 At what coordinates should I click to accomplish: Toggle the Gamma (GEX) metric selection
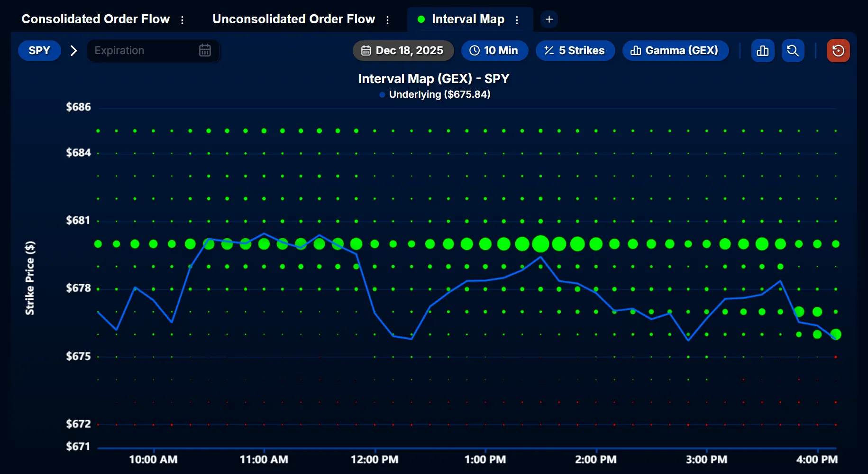[x=676, y=50]
